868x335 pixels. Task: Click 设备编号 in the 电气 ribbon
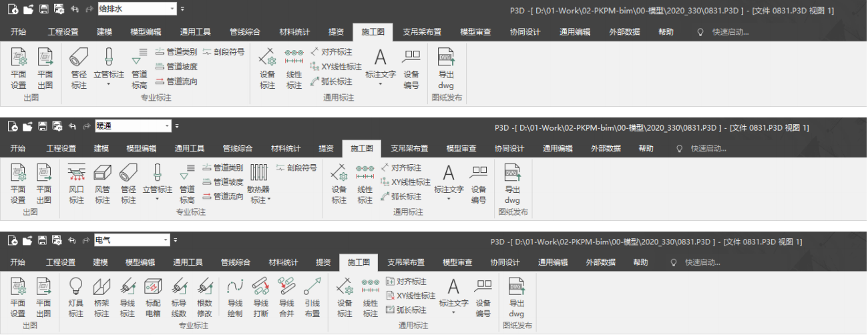coord(483,298)
